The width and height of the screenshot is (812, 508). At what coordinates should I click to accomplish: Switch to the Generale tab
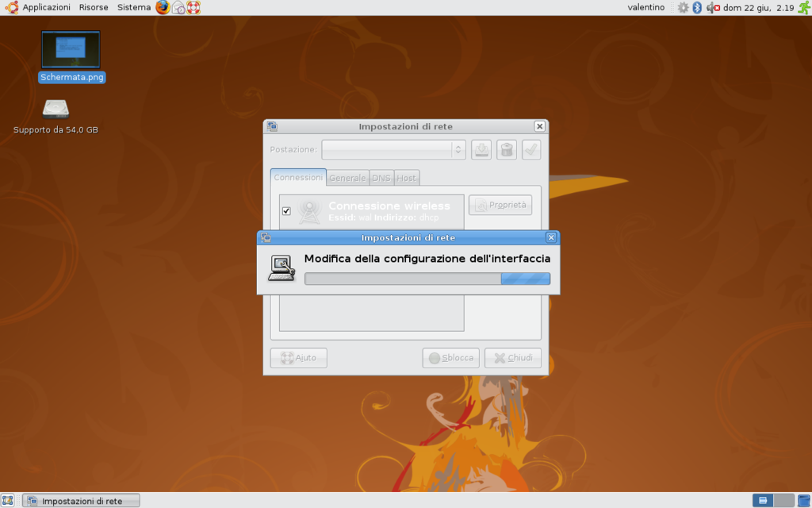point(347,178)
